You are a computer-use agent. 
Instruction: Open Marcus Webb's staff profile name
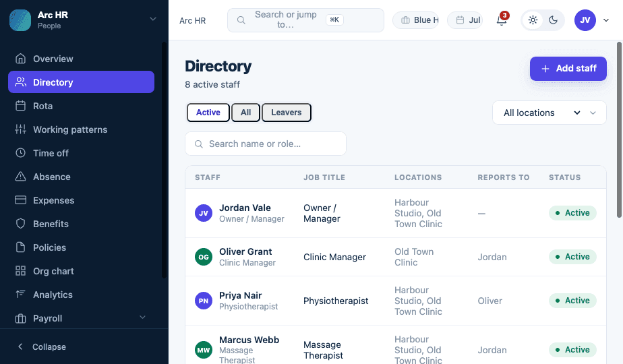(x=249, y=340)
